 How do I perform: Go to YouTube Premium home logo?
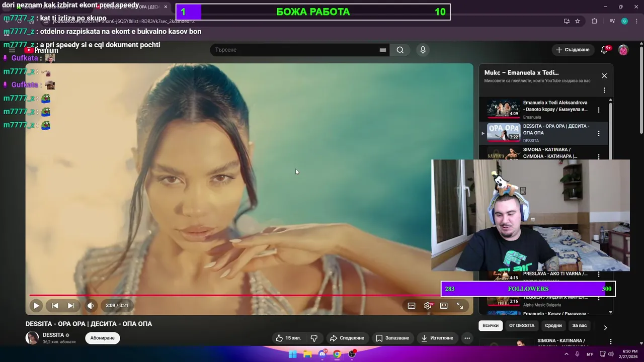[x=41, y=50]
